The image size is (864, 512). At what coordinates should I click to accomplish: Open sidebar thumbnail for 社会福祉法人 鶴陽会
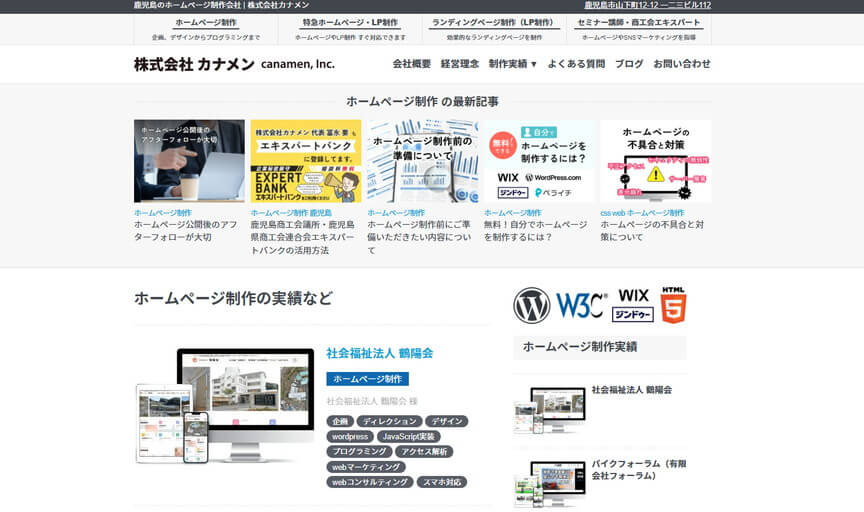coord(550,410)
